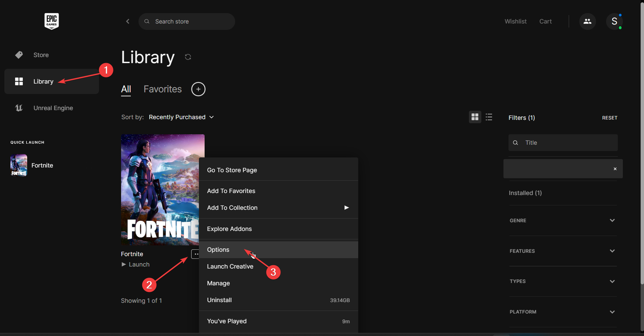Refresh the library with the sync icon

[x=188, y=57]
